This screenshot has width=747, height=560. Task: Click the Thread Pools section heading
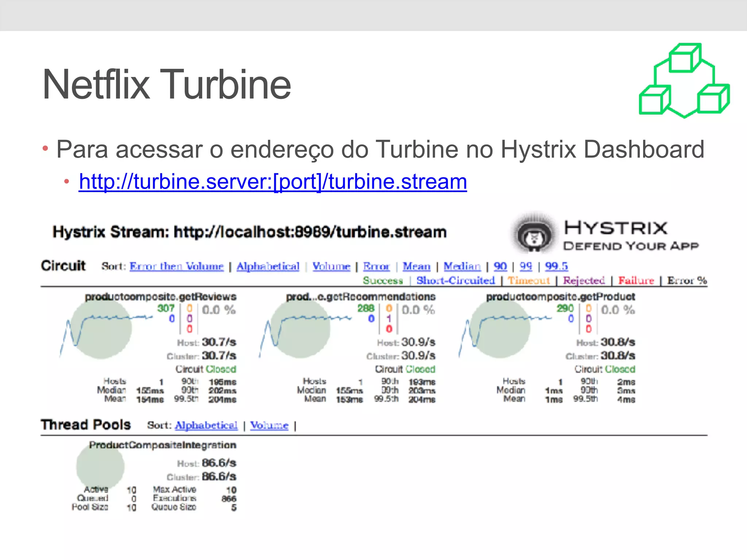pyautogui.click(x=86, y=425)
